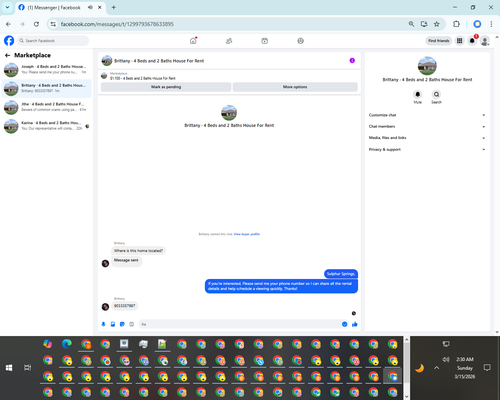Screen dimensions: 500x400
Task: Open the Friends icon in top navigation
Action: tap(229, 41)
